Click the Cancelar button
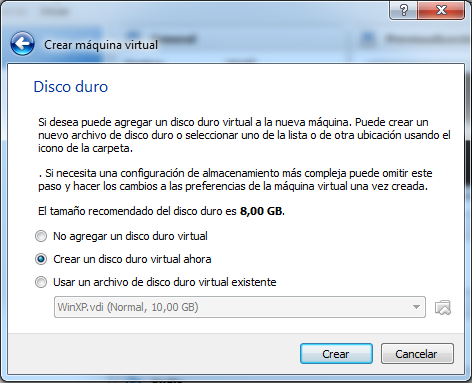The height and width of the screenshot is (383, 472). tap(417, 354)
